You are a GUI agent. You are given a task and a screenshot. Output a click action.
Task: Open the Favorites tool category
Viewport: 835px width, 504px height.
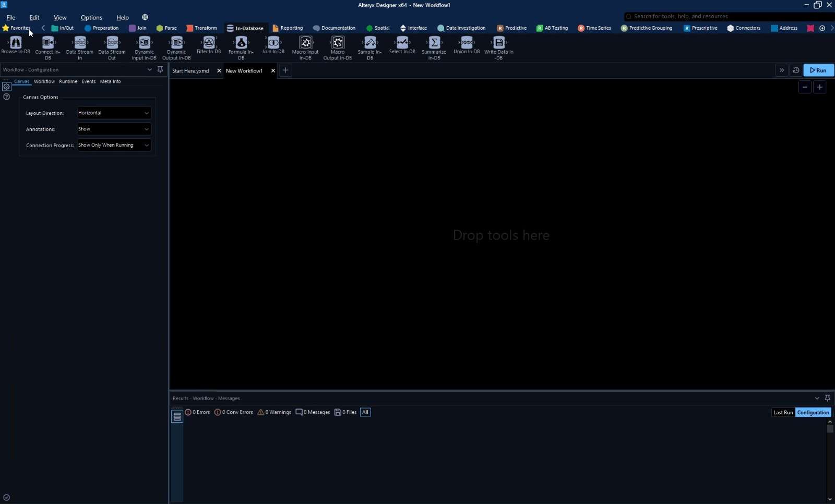point(17,28)
